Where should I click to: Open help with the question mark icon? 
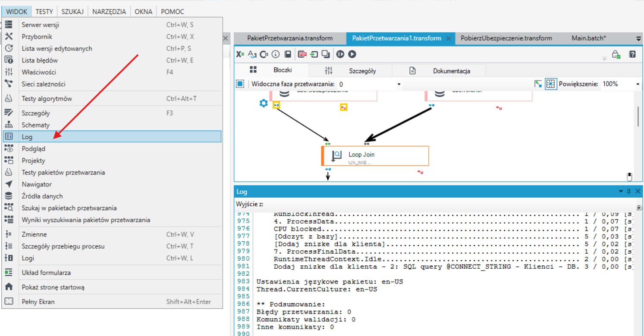tap(632, 54)
